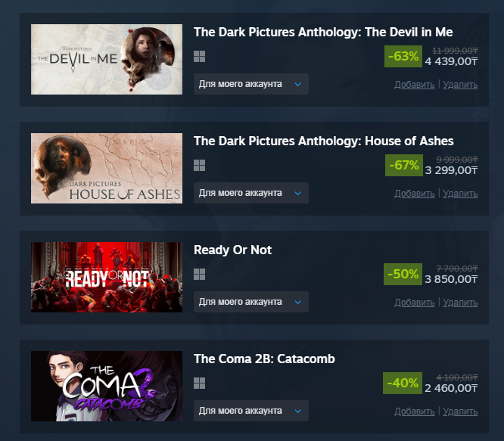
Task: Click Добавить link for The Coma 2B
Action: click(x=414, y=411)
